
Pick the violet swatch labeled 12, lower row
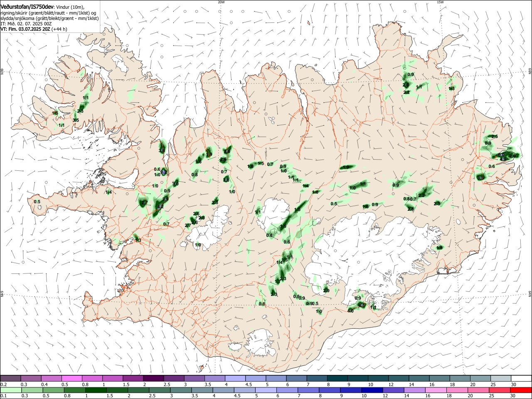(393, 390)
